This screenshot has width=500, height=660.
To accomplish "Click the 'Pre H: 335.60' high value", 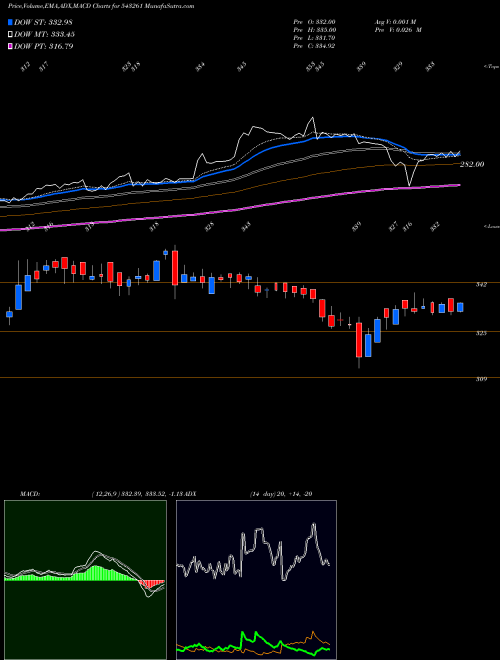I will tap(314, 30).
